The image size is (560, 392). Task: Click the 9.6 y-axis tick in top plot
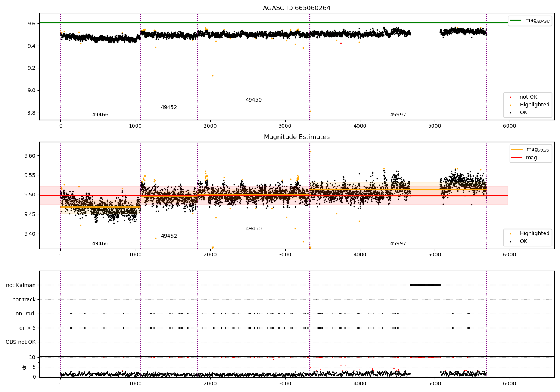(x=32, y=24)
